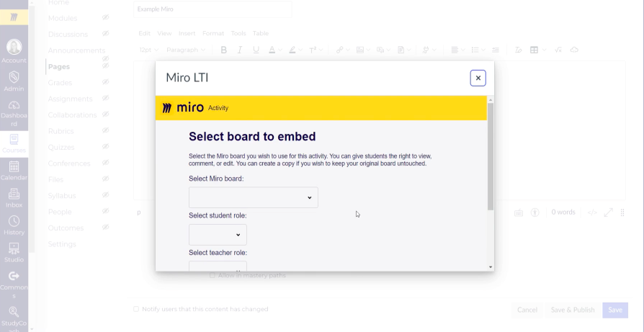The width and height of the screenshot is (644, 332).
Task: Click the Miro logo in the yellow banner
Action: pos(183,108)
